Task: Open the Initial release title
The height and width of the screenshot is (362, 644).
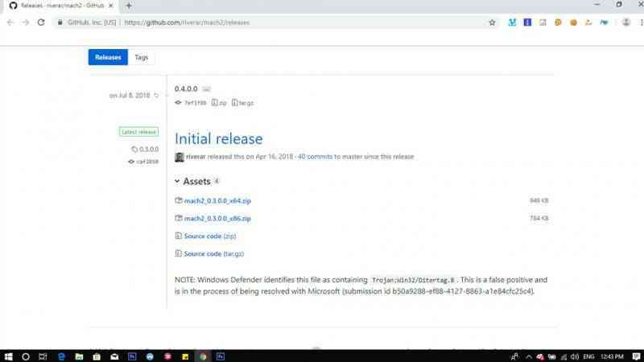Action: [218, 138]
